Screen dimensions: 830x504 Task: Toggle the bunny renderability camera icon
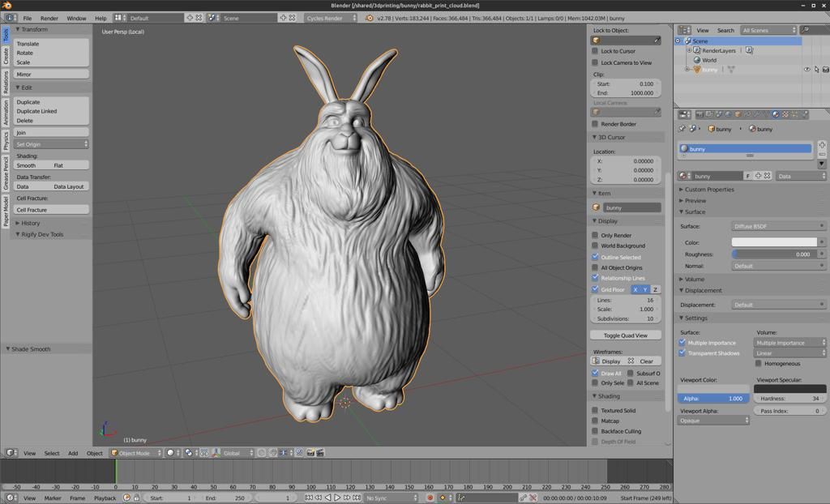pyautogui.click(x=825, y=70)
